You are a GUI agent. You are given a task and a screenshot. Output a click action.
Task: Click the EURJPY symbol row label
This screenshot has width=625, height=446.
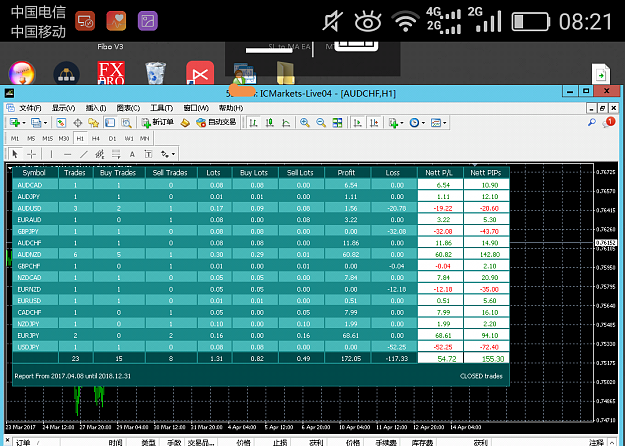(x=29, y=335)
